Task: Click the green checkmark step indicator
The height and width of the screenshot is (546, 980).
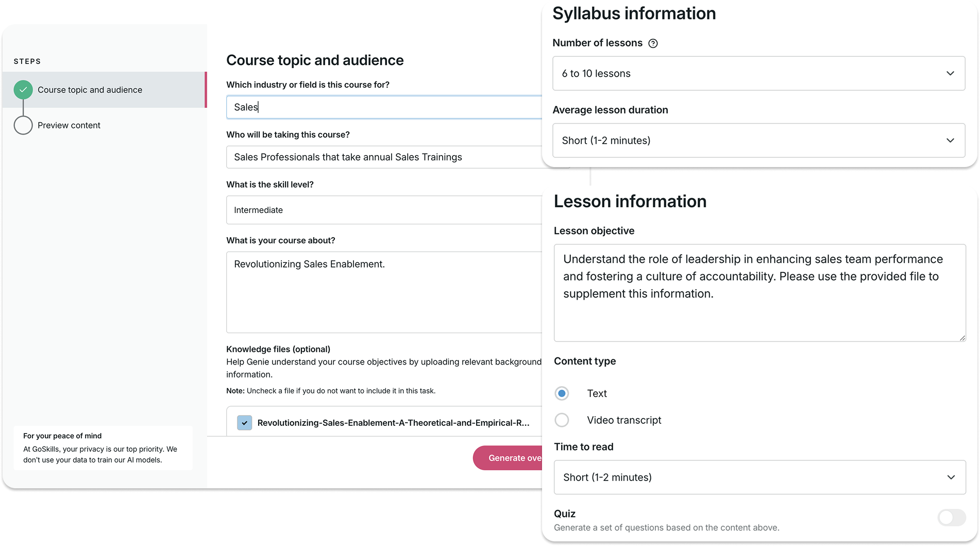Action: [23, 89]
